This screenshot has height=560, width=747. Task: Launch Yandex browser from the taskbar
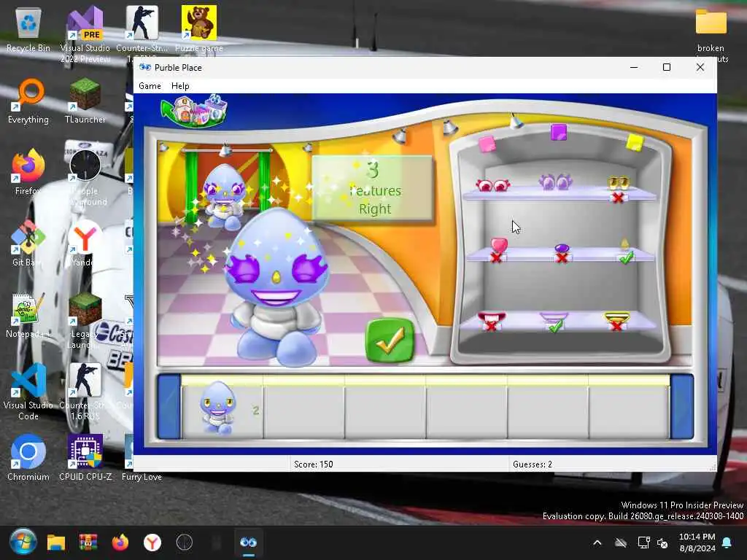[152, 542]
